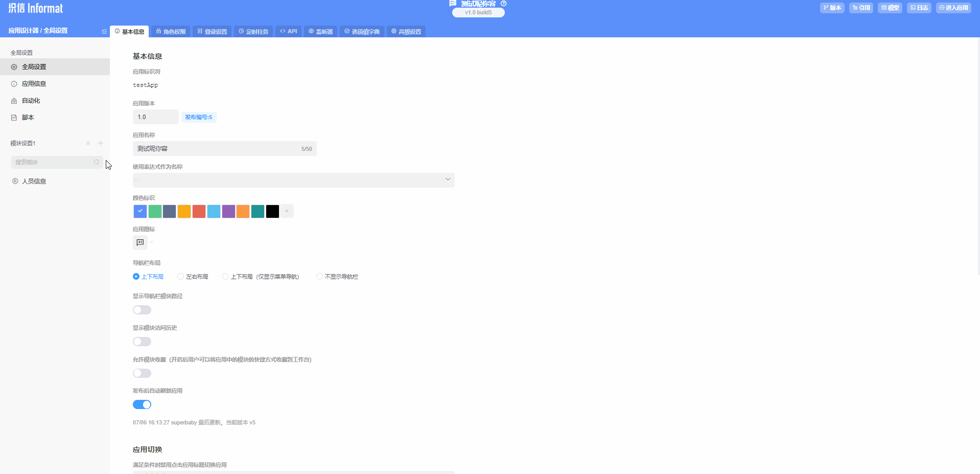Switch to the 定时任务 tab
This screenshot has height=474, width=980.
(x=253, y=31)
